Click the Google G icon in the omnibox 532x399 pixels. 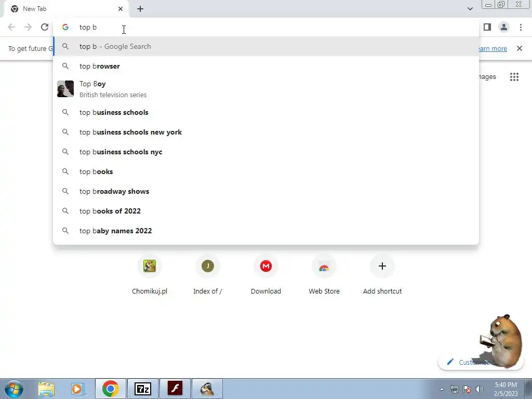65,27
